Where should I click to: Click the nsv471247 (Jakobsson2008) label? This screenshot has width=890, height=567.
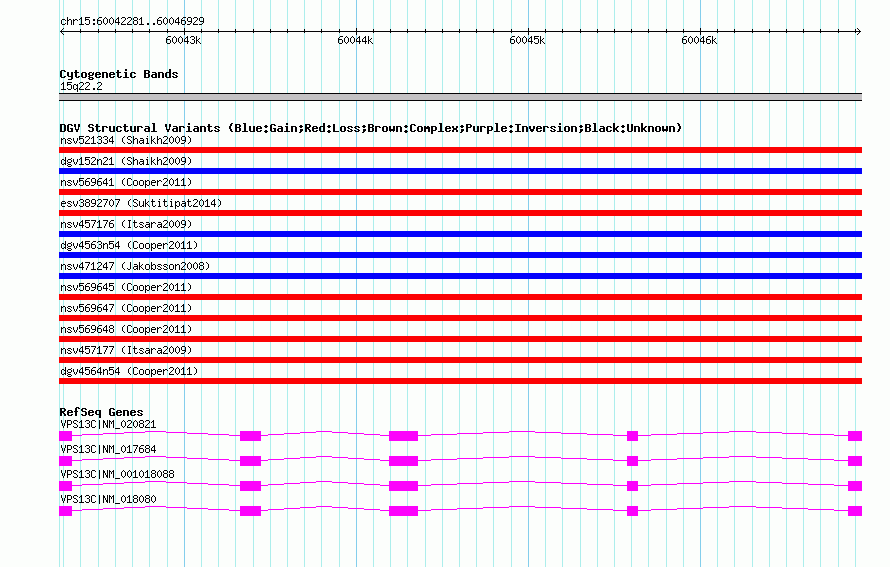135,266
